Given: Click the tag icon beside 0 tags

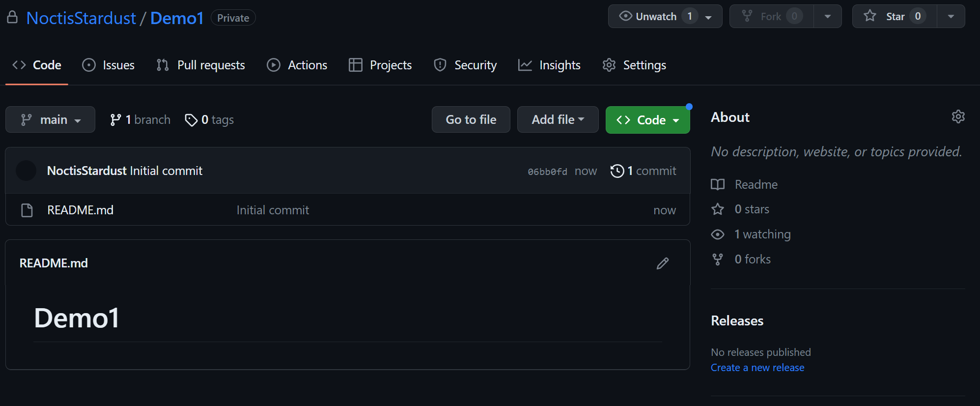Looking at the screenshot, I should pos(191,120).
